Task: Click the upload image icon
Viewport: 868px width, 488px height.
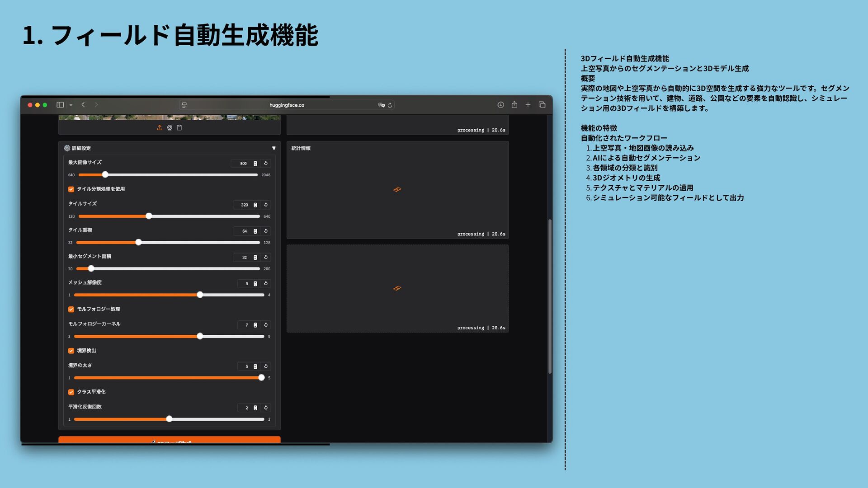Action: point(160,128)
